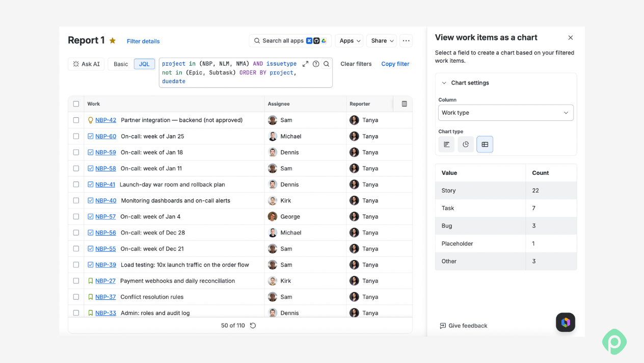Check the NBP-60 row checkbox

coord(76,136)
